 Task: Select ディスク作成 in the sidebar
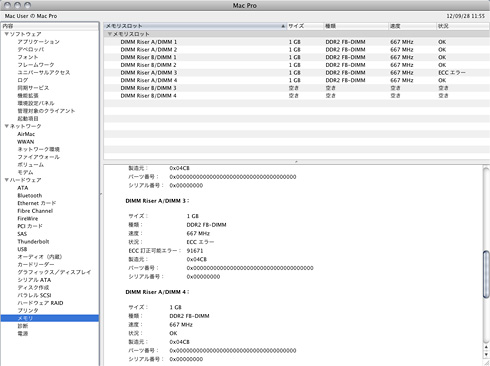pos(33,287)
